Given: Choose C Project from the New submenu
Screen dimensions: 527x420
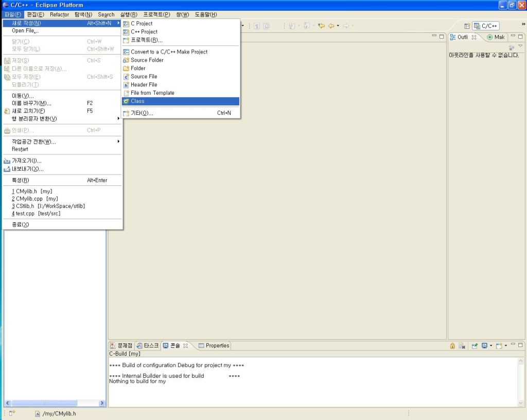Looking at the screenshot, I should point(181,24).
